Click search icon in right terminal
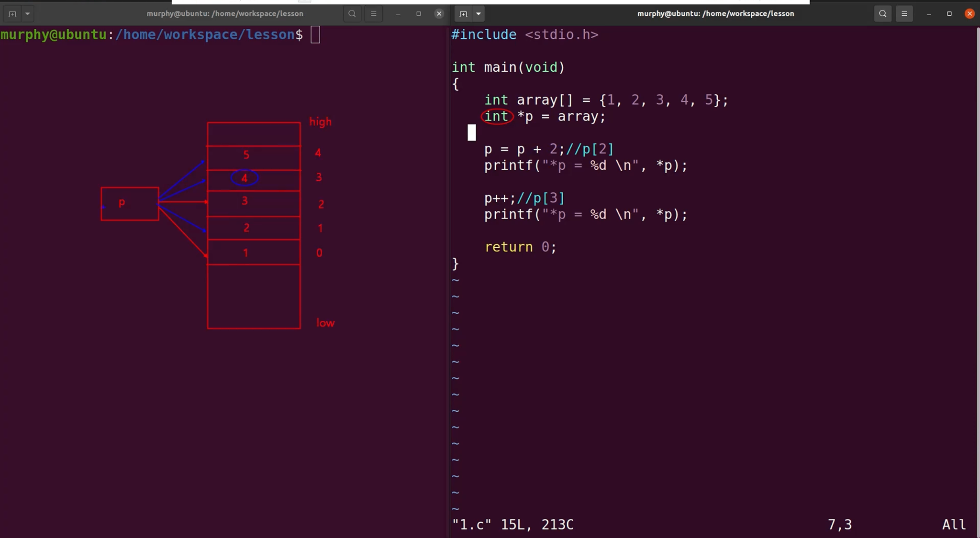The width and height of the screenshot is (980, 538). (x=883, y=14)
